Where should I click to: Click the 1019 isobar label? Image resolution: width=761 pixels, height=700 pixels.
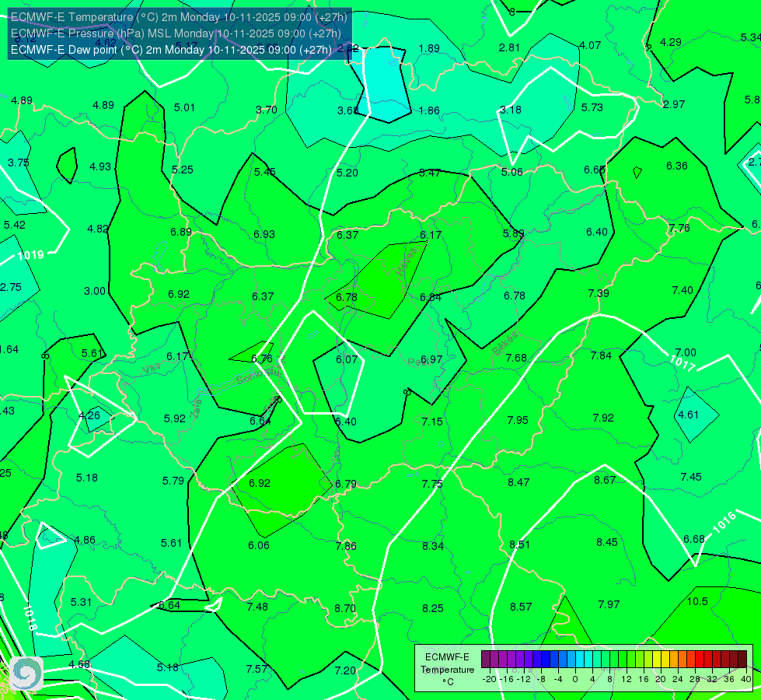pyautogui.click(x=30, y=255)
